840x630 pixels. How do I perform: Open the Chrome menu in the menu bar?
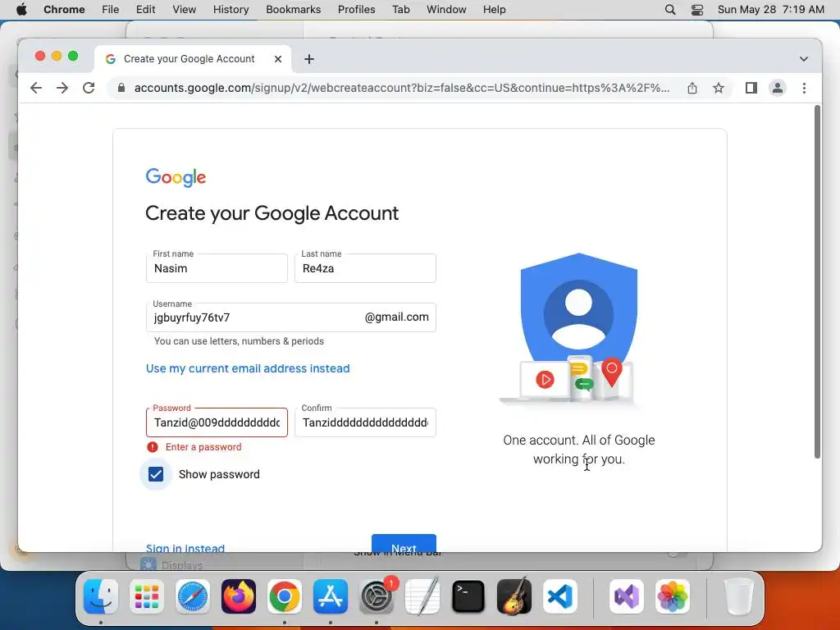click(x=64, y=10)
